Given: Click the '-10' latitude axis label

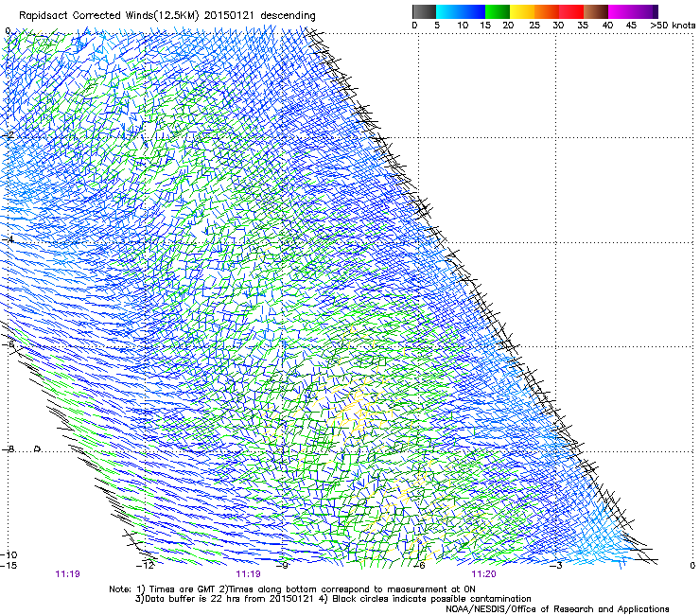Looking at the screenshot, I should (9, 555).
